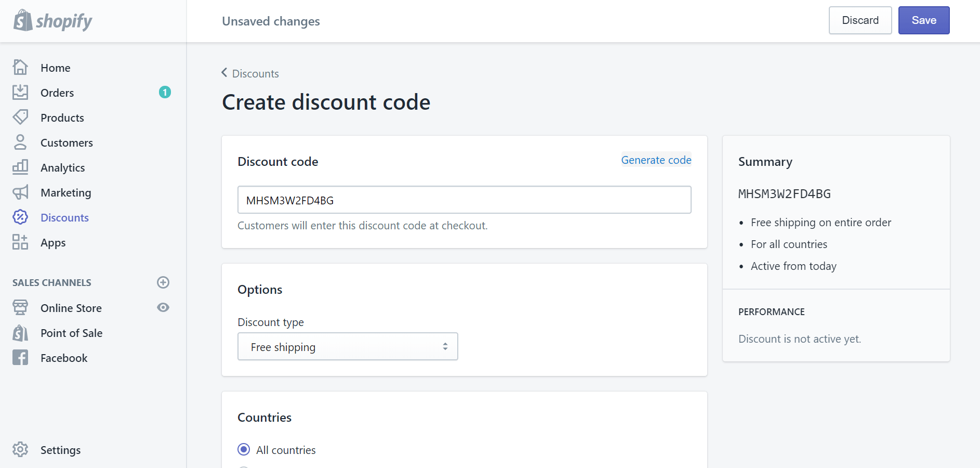Open Point of Sale channel

(x=71, y=333)
